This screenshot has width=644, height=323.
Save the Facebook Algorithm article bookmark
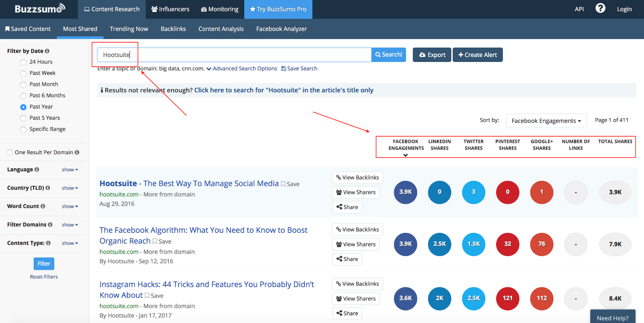[162, 241]
